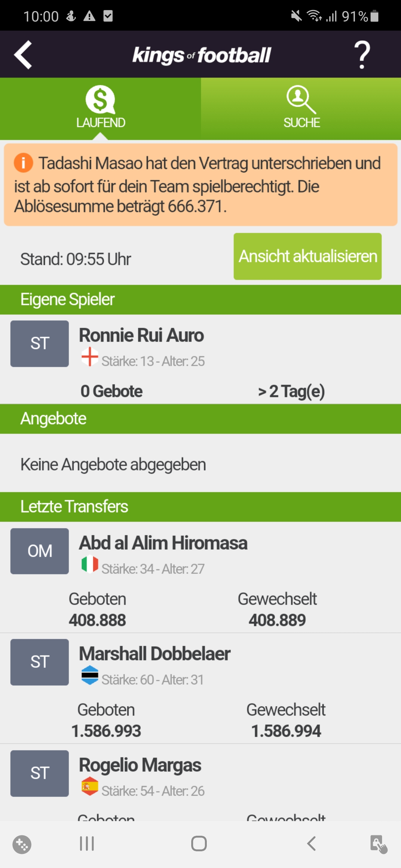Tap the Ansicht aktualisieren button
The height and width of the screenshot is (868, 401).
click(x=307, y=256)
